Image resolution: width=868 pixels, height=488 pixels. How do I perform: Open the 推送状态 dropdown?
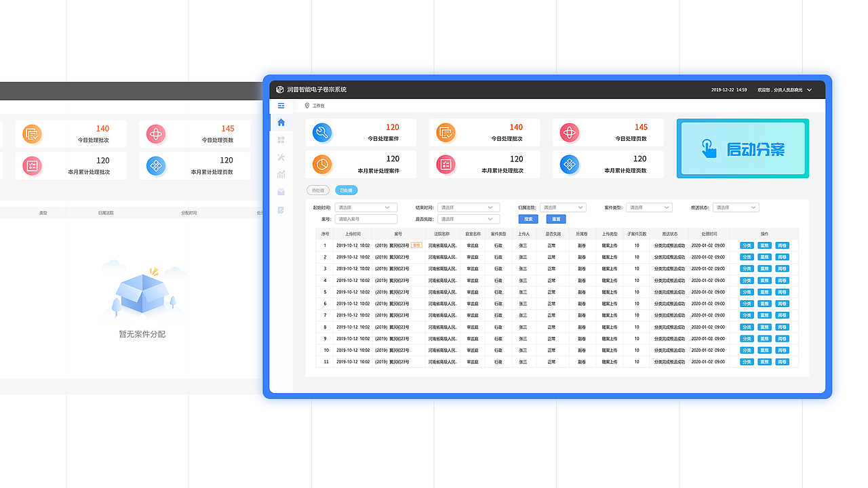(736, 207)
